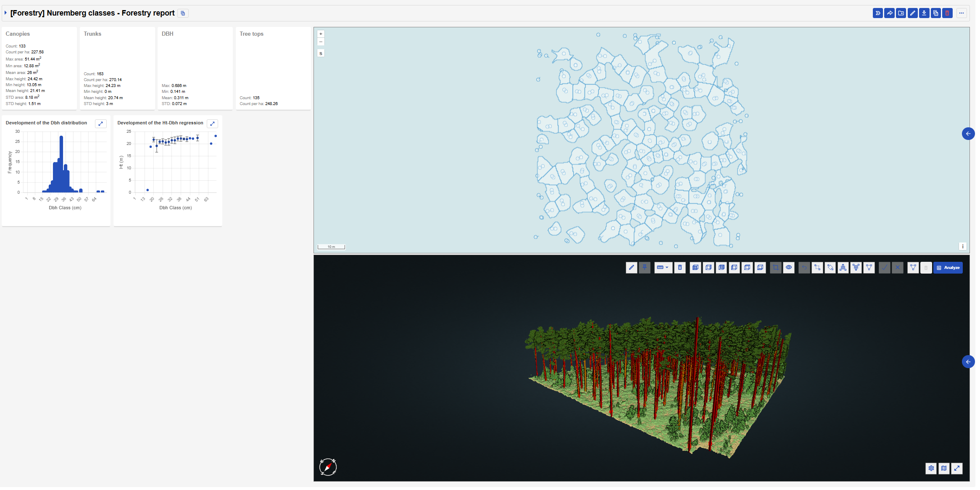Screen dimensions: 980x490
Task: Click the trash icon next to the ruler dropdown
Action: click(x=680, y=267)
